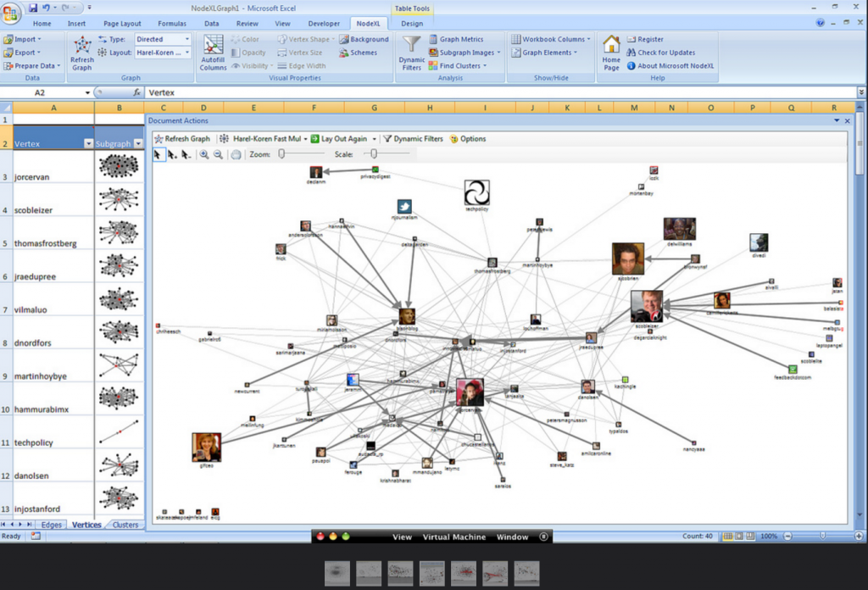
Task: Click the Lay Out Again button
Action: pyautogui.click(x=338, y=139)
